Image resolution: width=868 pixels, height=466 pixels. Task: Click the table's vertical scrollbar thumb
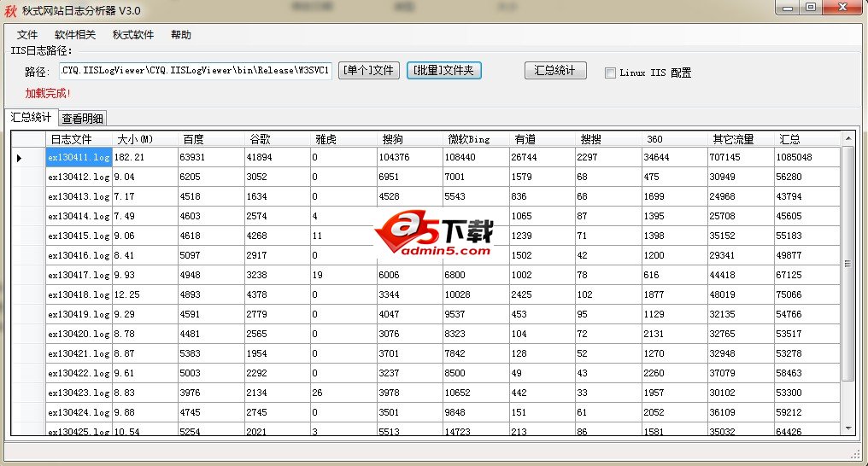click(848, 263)
